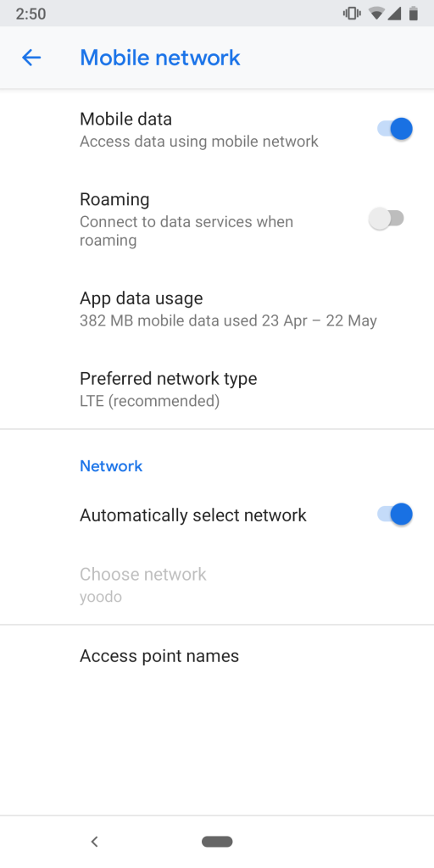This screenshot has height=868, width=434.
Task: Open the Choose network yoodo option
Action: (217, 585)
